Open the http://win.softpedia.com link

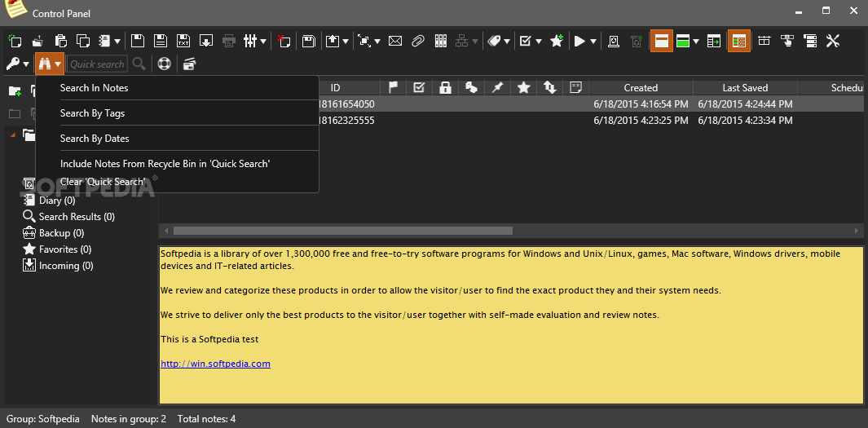click(215, 364)
